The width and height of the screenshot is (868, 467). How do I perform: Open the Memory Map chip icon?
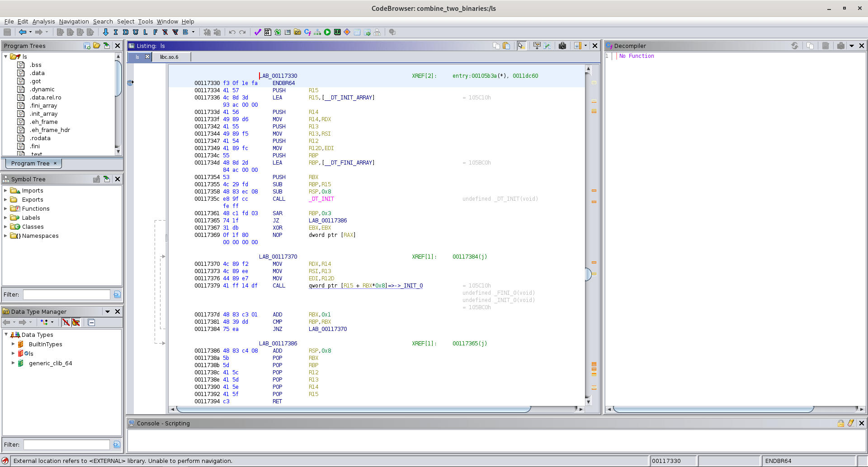337,32
